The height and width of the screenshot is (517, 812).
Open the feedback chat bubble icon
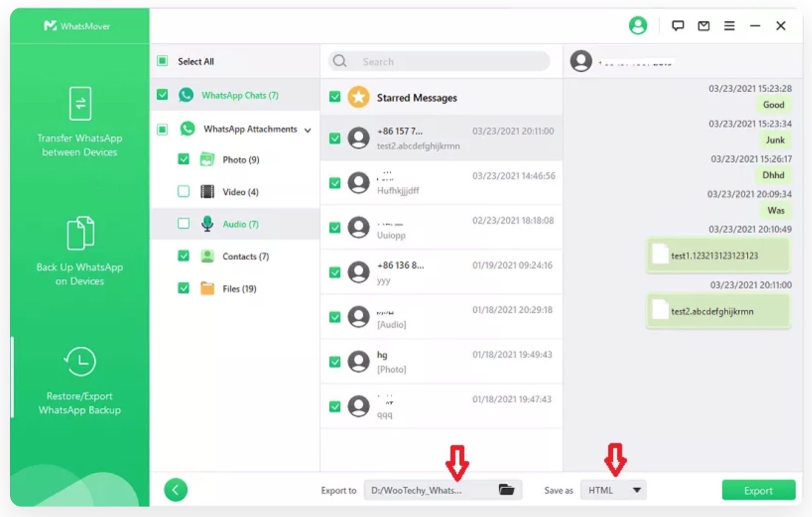[678, 26]
